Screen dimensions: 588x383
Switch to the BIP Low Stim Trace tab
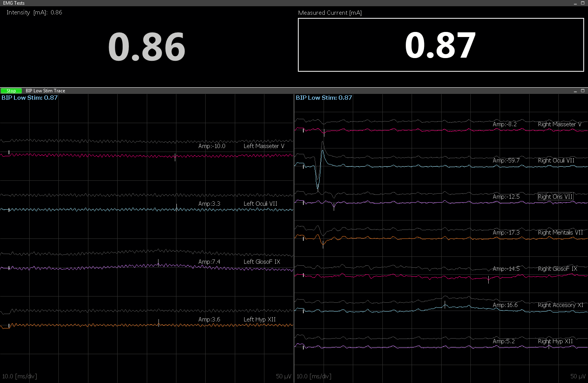[x=45, y=90]
